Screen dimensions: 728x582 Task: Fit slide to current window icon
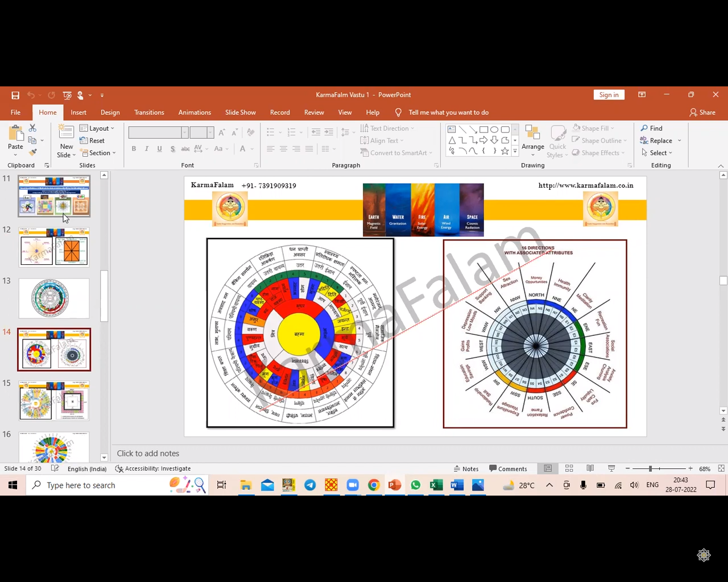(x=721, y=469)
